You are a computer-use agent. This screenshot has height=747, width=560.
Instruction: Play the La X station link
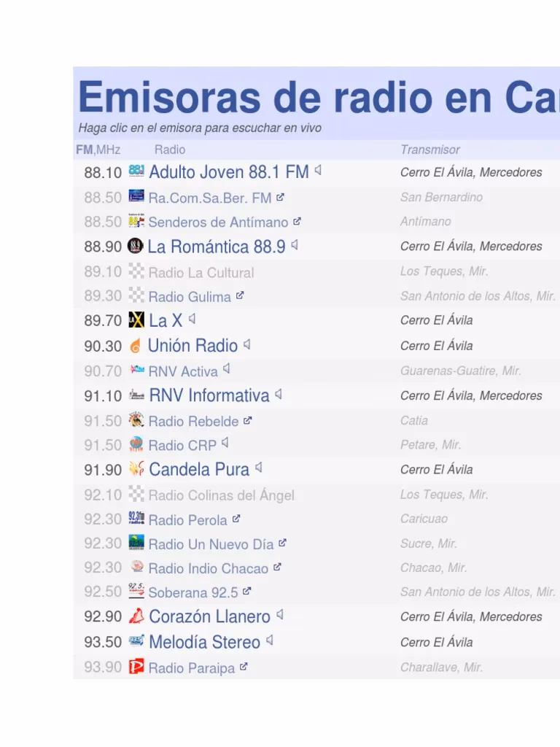(x=166, y=321)
